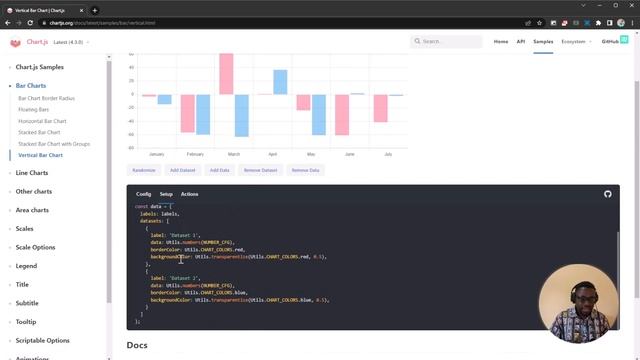Click the page vertical scrollbar
Image resolution: width=640 pixels, height=360 pixels.
(x=637, y=190)
